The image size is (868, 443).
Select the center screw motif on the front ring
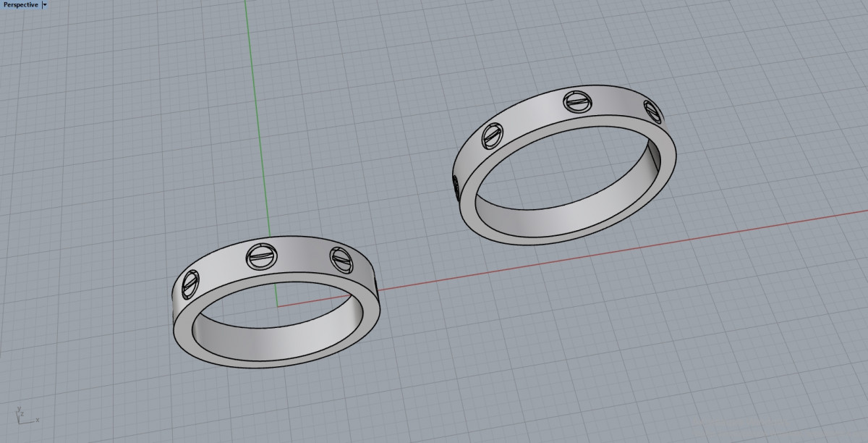(260, 256)
